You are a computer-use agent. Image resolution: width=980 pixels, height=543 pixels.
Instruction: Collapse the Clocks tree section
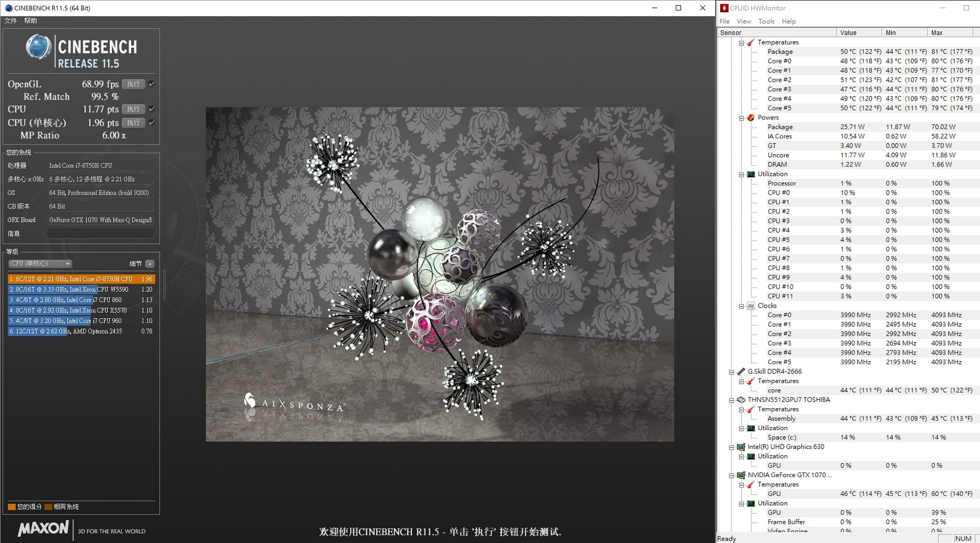click(741, 306)
